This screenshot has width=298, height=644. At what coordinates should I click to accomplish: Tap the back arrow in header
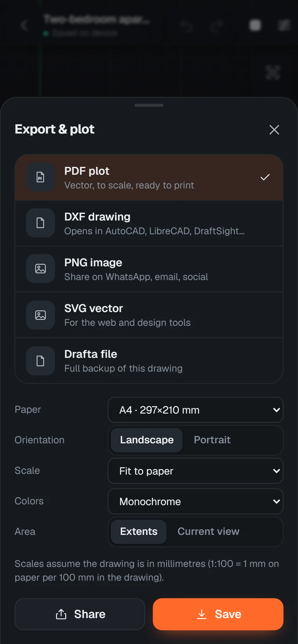click(x=24, y=26)
